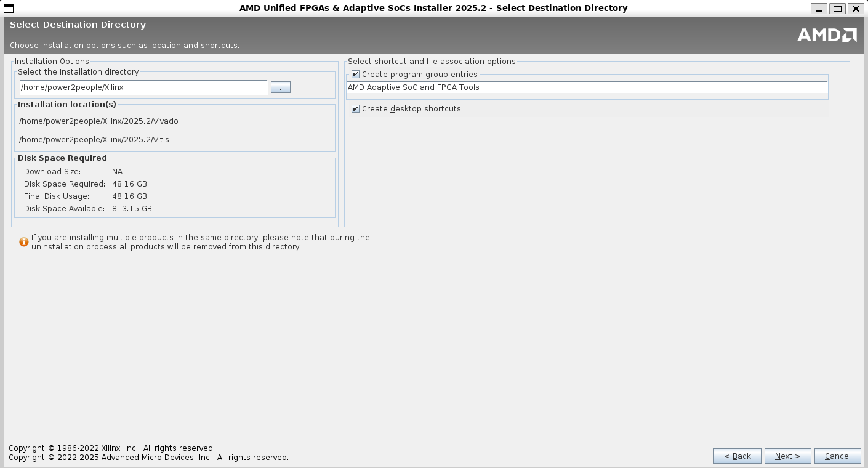The height and width of the screenshot is (468, 868).
Task: Select the Vivado installation location path
Action: pyautogui.click(x=98, y=121)
